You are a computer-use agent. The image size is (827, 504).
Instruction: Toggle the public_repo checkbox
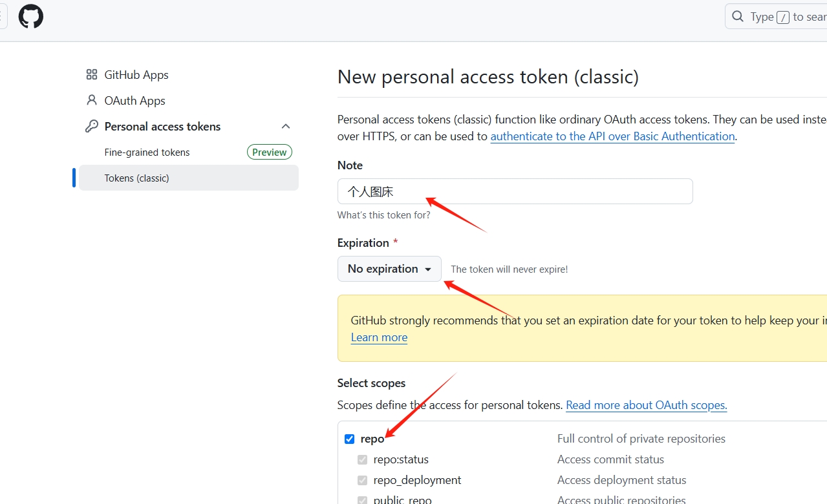pos(363,500)
